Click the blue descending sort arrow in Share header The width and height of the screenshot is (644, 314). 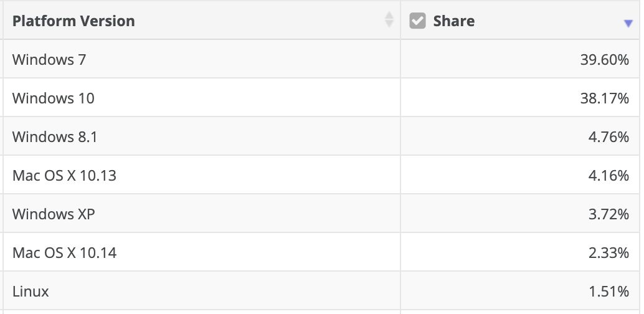[x=628, y=24]
